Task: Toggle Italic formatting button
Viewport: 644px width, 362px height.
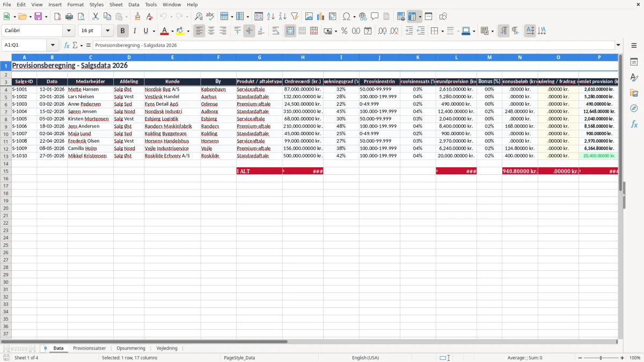Action: point(135,31)
